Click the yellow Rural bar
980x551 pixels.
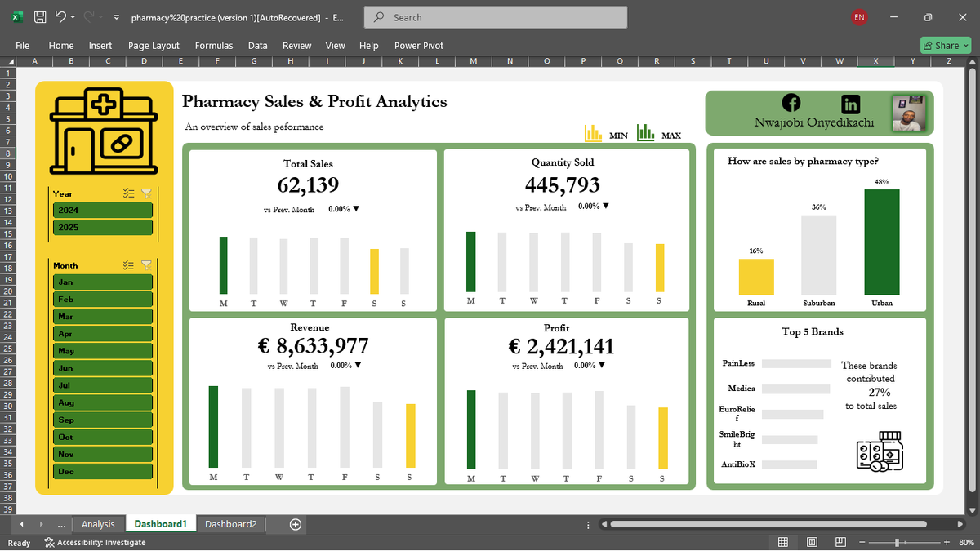(x=756, y=277)
